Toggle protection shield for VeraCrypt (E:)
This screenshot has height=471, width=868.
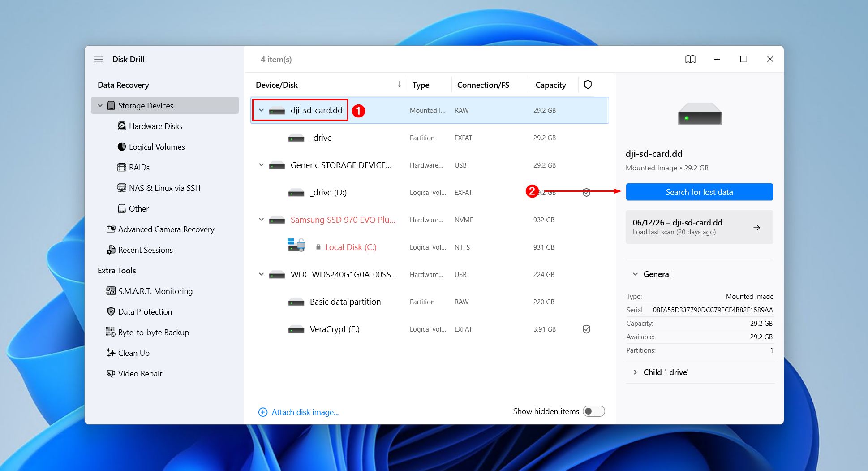coord(586,329)
